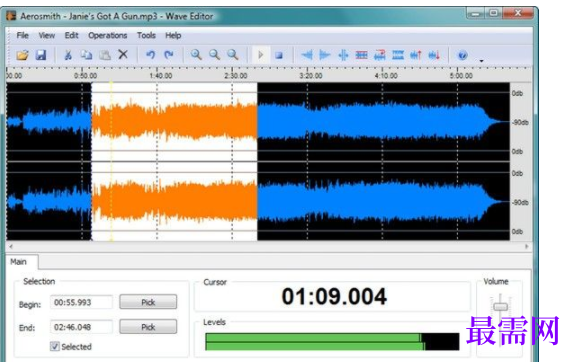Undo the last edit
578x362 pixels.
pyautogui.click(x=150, y=55)
